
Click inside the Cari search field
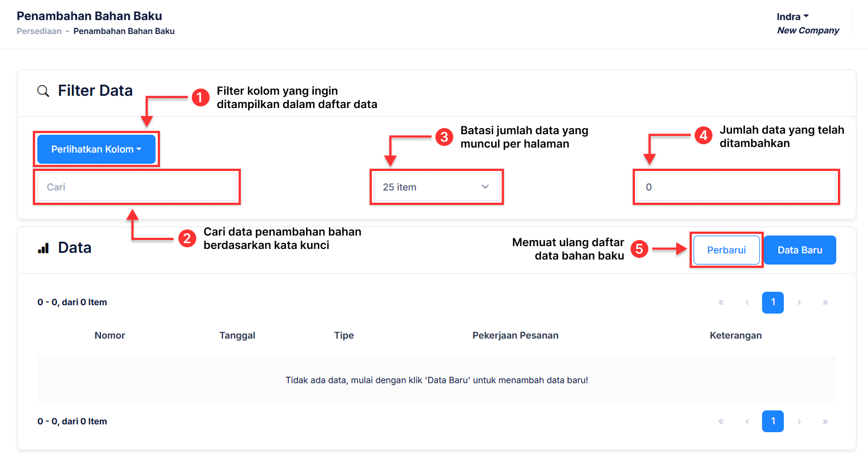coord(137,187)
